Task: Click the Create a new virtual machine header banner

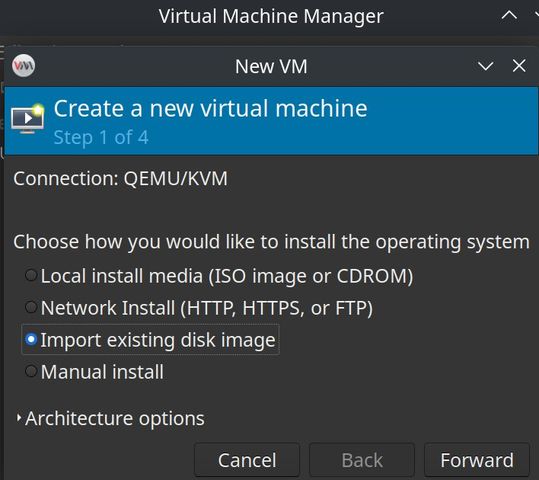Action: point(271,121)
